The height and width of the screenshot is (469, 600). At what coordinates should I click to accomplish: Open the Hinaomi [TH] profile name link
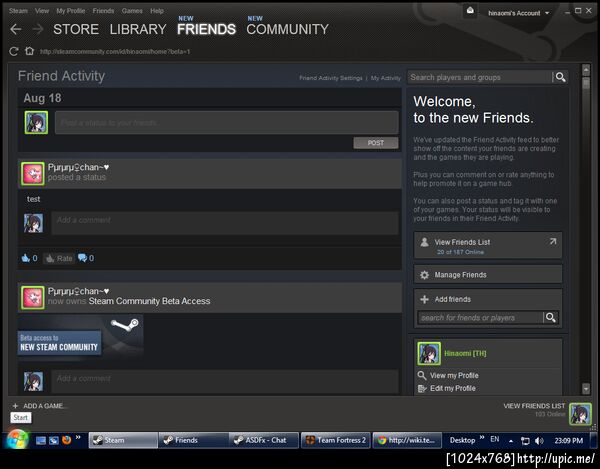(x=465, y=353)
